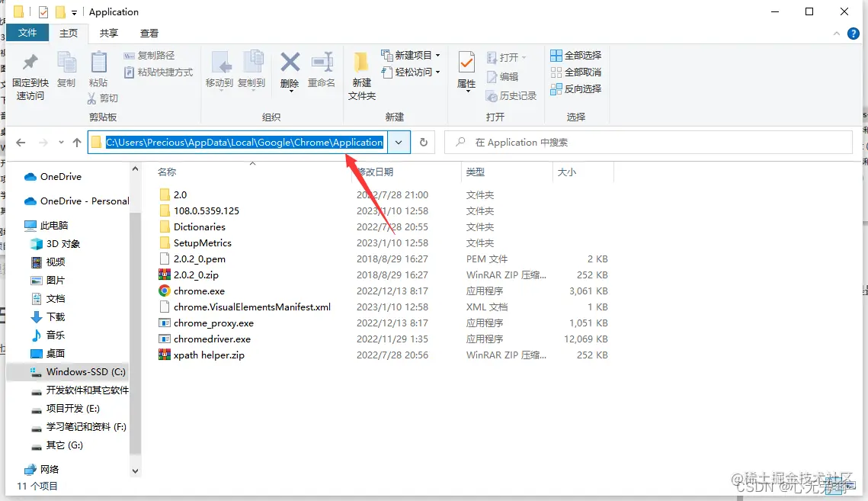Click the Pin to Quick Access icon
868x501 pixels.
click(x=30, y=62)
